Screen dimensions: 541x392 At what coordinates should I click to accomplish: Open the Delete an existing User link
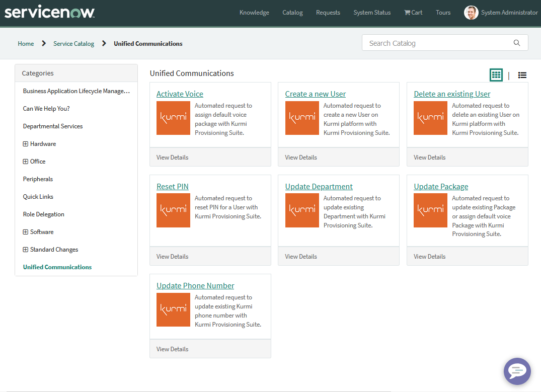(x=452, y=94)
